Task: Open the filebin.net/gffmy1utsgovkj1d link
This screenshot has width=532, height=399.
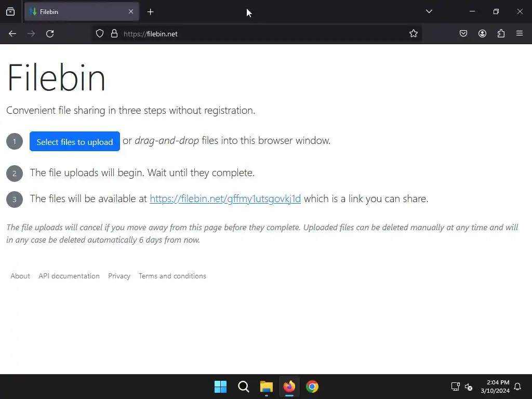Action: click(225, 199)
